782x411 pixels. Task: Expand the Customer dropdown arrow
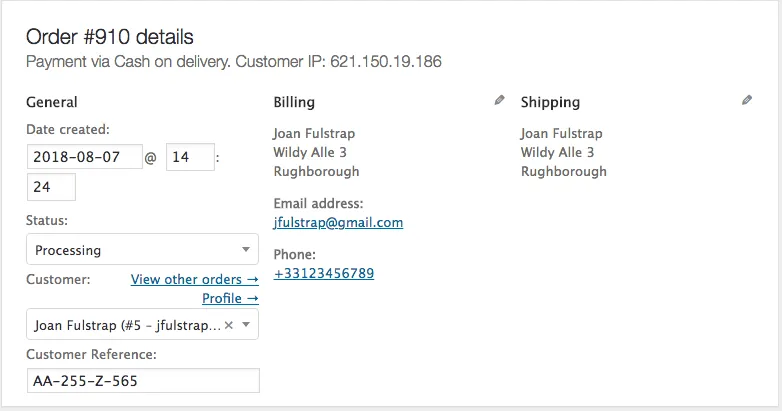246,325
